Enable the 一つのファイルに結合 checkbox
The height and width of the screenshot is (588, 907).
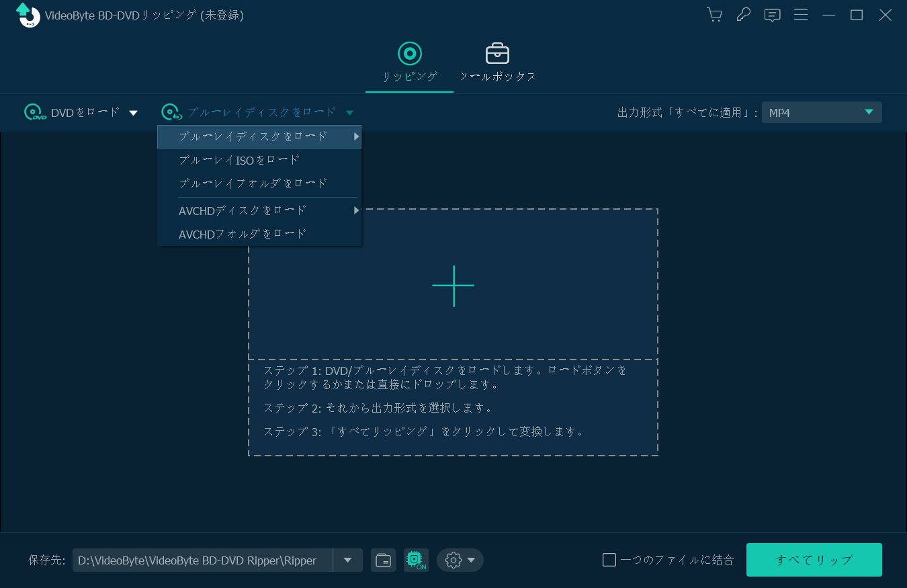point(609,558)
